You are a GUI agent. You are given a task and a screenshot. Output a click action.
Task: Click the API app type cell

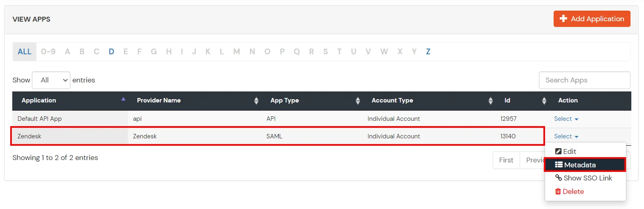(312, 119)
